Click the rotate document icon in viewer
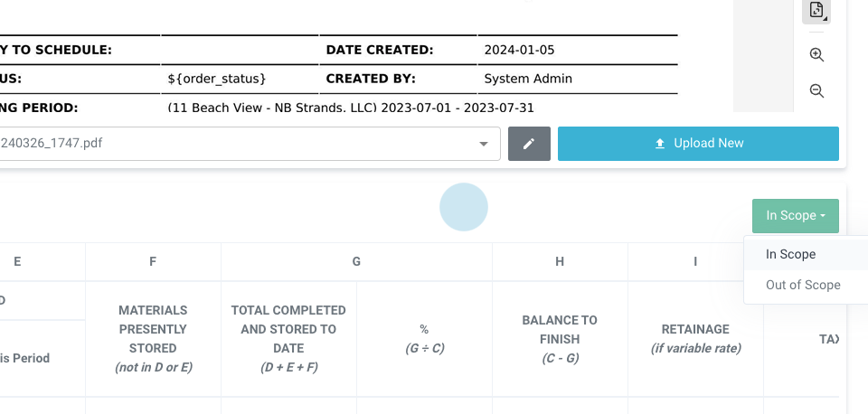The width and height of the screenshot is (868, 414). point(816,11)
